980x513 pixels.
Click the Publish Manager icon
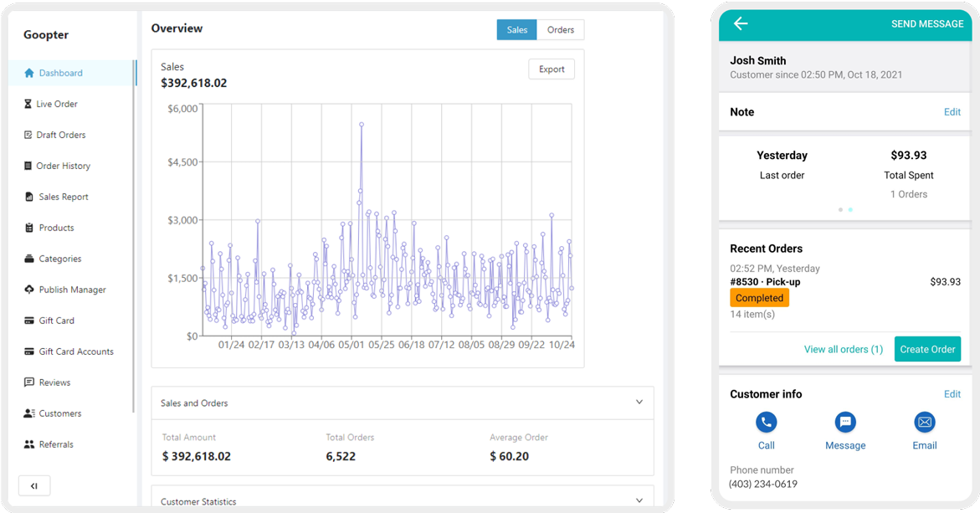click(28, 290)
